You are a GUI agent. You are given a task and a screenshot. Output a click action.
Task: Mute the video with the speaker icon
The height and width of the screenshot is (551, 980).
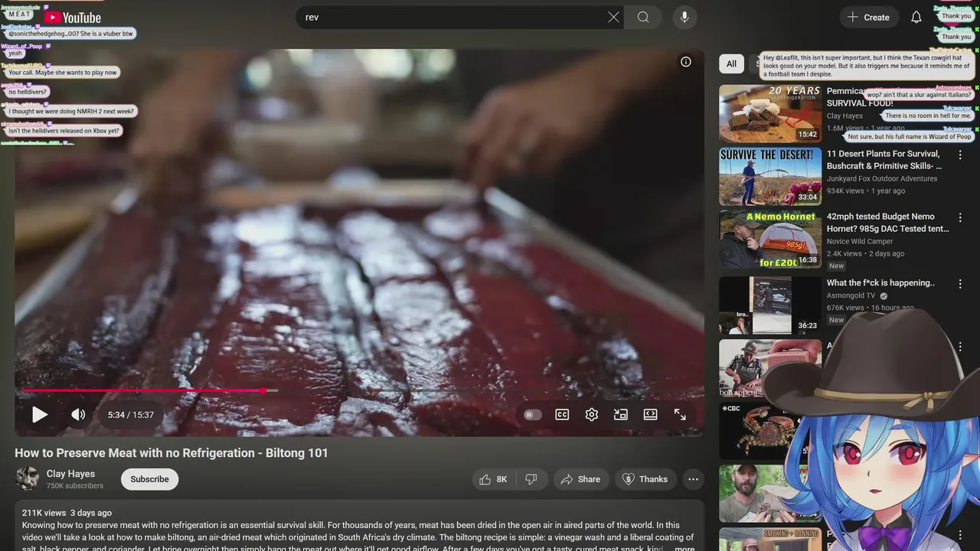78,415
